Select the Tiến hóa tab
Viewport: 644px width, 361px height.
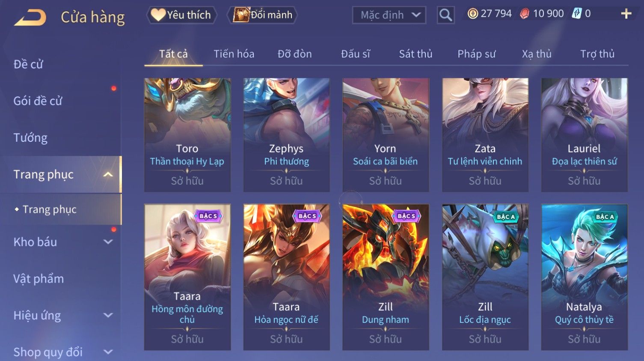coord(234,54)
